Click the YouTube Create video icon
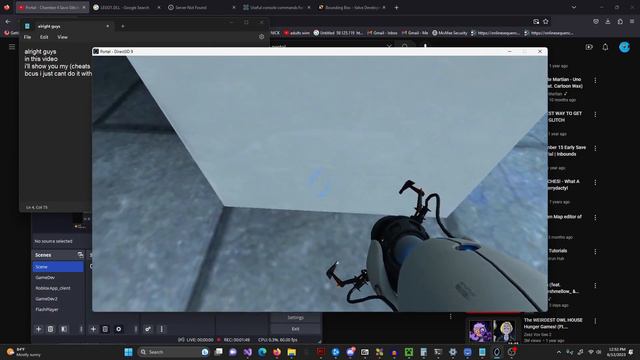 tap(589, 47)
